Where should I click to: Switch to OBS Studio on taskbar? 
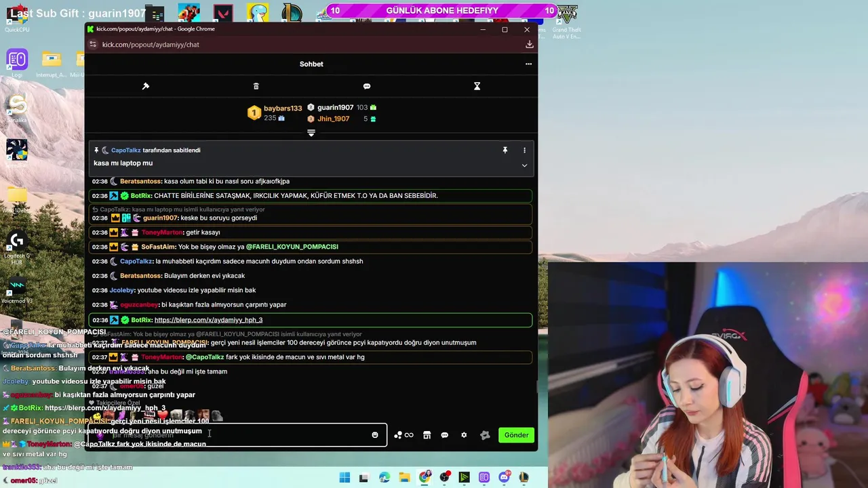pyautogui.click(x=444, y=478)
